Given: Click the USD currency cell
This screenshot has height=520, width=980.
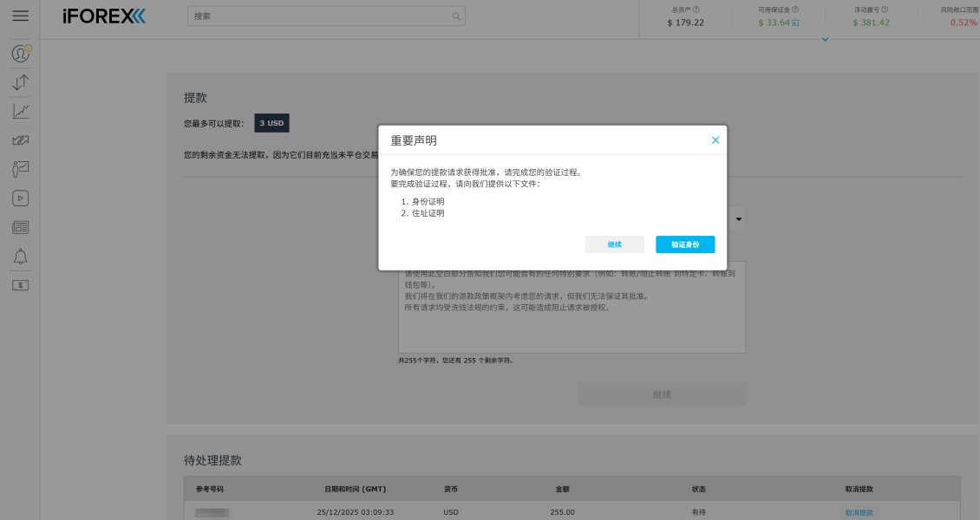Looking at the screenshot, I should [x=451, y=512].
